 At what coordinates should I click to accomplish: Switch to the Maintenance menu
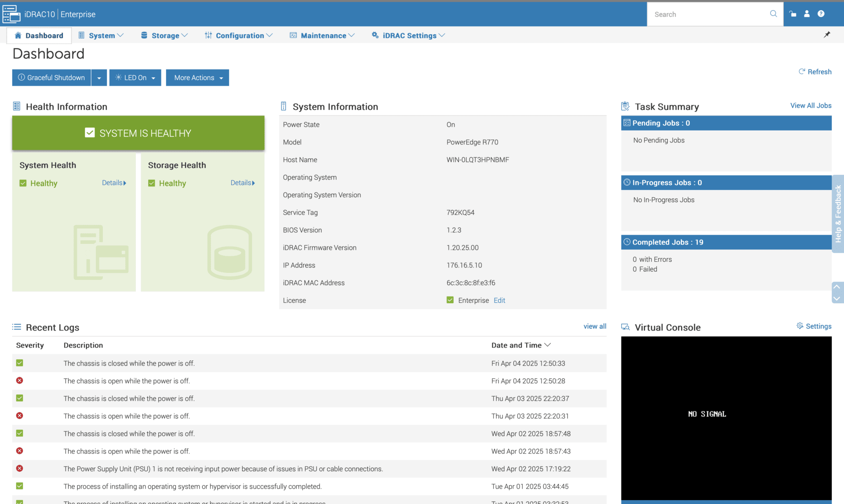tap(322, 35)
